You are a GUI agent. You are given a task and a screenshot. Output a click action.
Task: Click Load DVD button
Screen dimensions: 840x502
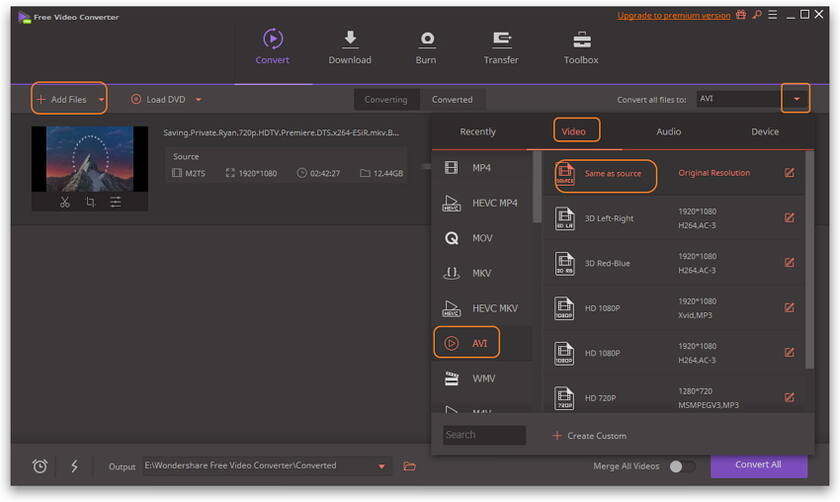(159, 99)
